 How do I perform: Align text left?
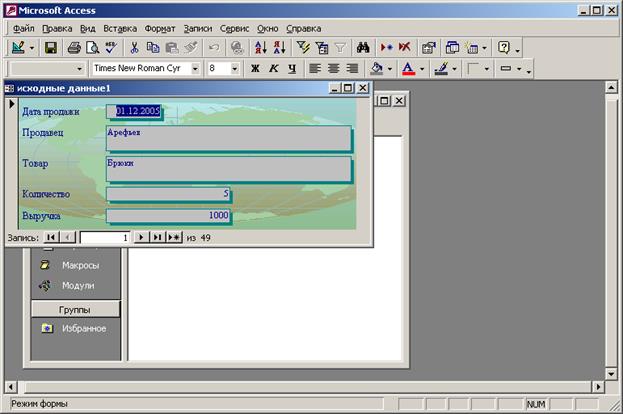pyautogui.click(x=315, y=69)
